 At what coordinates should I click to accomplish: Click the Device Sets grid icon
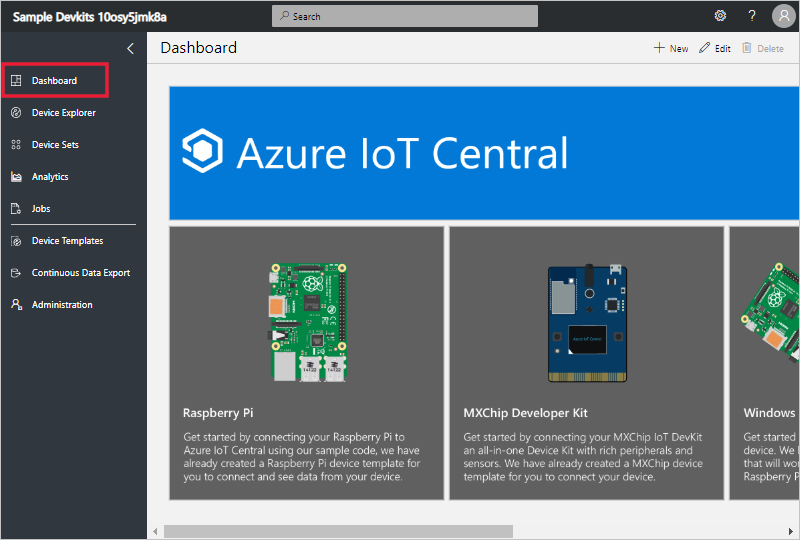16,145
